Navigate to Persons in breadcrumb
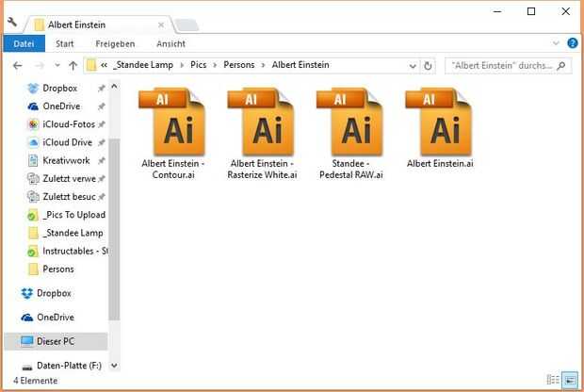Viewport: 584px width, 392px height. 238,65
